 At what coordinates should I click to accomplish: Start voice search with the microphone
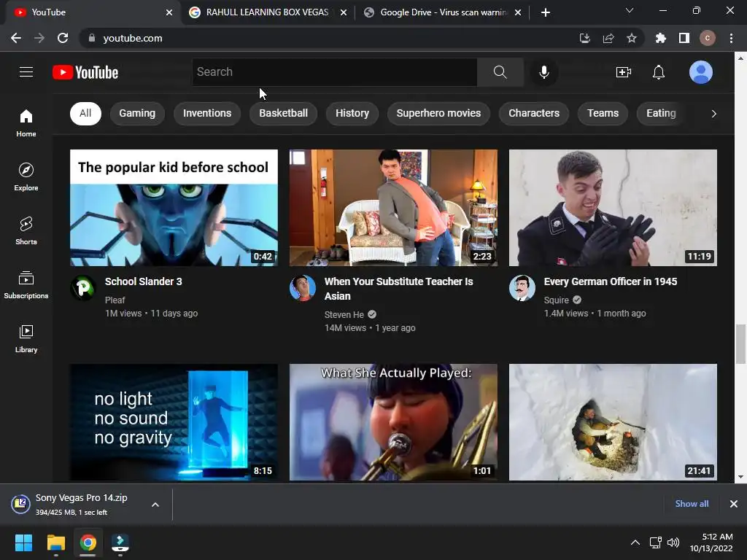(x=543, y=72)
